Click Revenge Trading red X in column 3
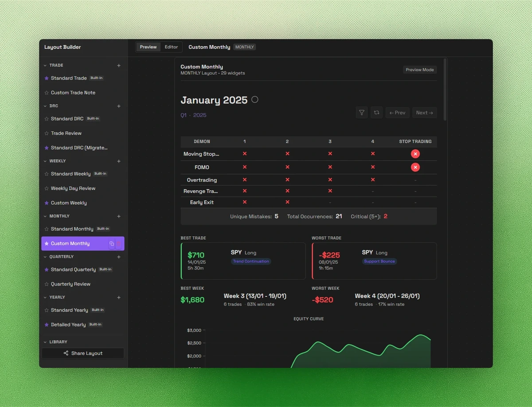The width and height of the screenshot is (532, 407). pos(330,191)
